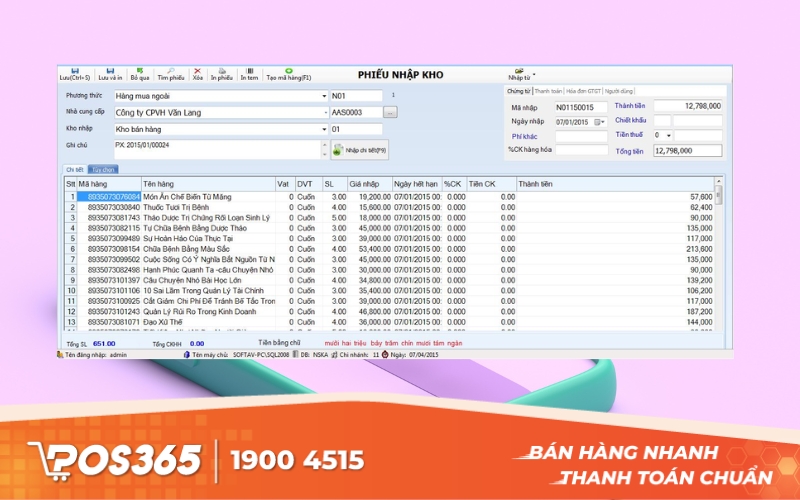This screenshot has width=800, height=500.
Task: Click the Nhập chi tiết(F9) button
Action: click(x=360, y=150)
